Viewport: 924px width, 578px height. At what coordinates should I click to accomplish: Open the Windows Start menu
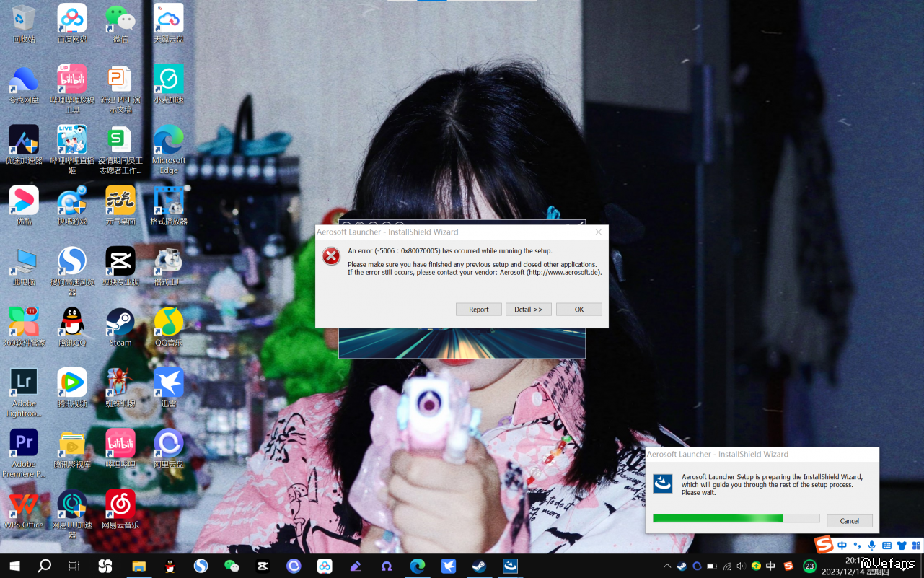[14, 566]
